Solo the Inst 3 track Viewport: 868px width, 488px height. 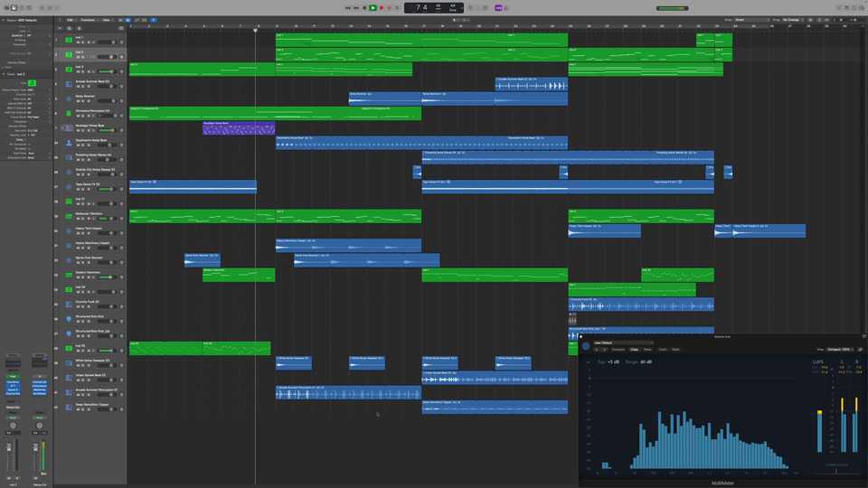tap(83, 70)
